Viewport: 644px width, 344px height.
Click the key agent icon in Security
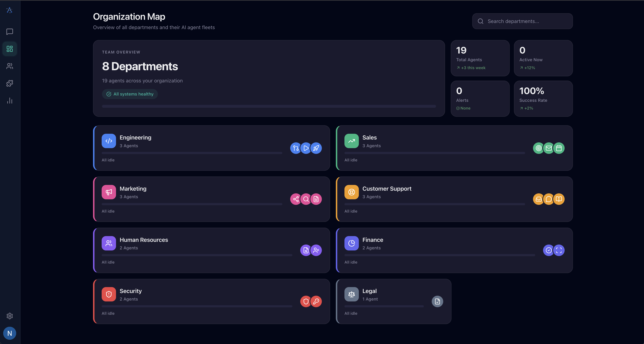316,301
